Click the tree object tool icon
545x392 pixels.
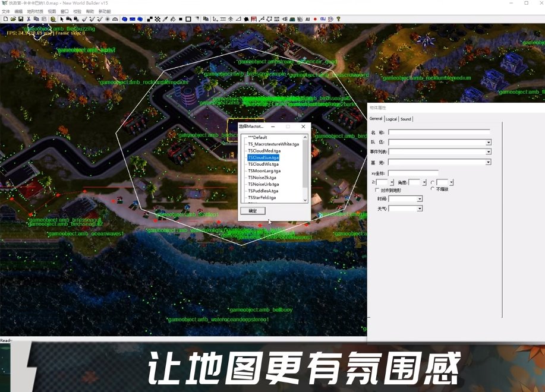231,19
